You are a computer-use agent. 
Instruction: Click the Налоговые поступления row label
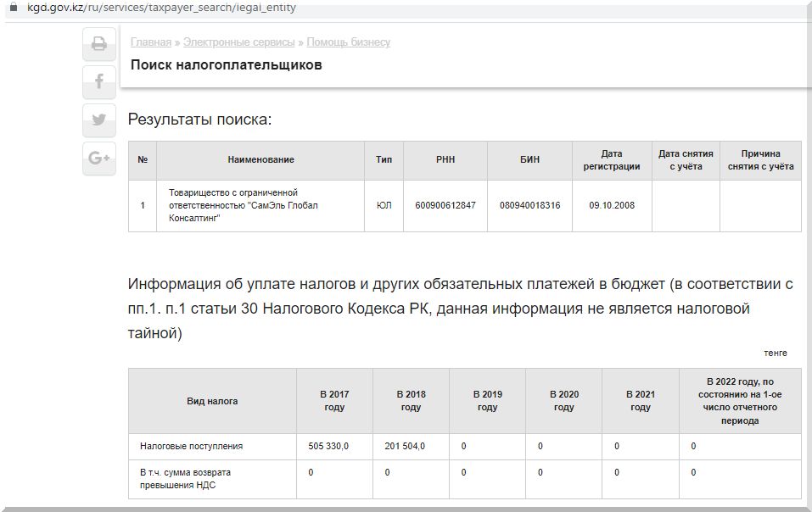pos(191,447)
